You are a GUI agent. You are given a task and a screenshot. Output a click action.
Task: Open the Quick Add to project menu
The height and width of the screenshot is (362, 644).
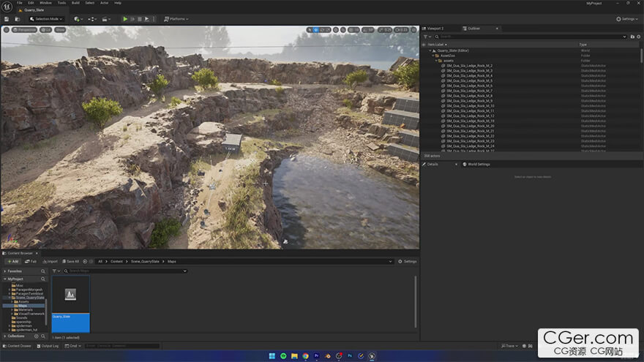click(78, 19)
